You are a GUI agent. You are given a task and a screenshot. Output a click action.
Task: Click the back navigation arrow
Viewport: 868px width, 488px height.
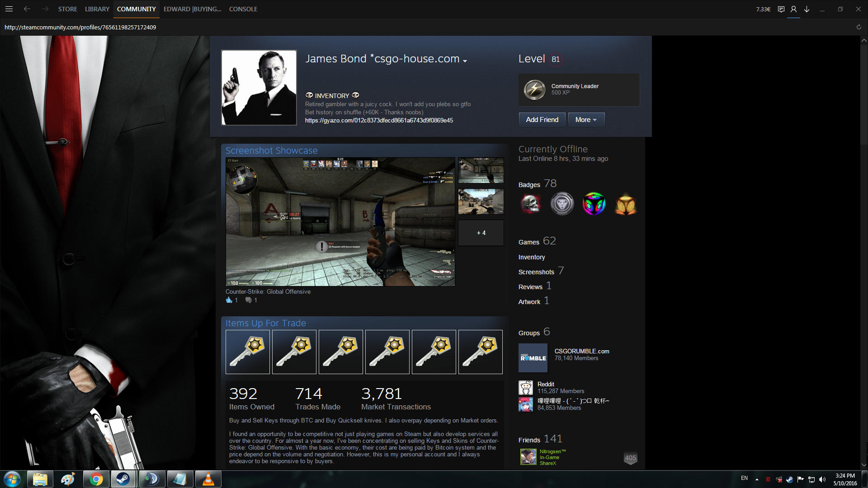(27, 9)
